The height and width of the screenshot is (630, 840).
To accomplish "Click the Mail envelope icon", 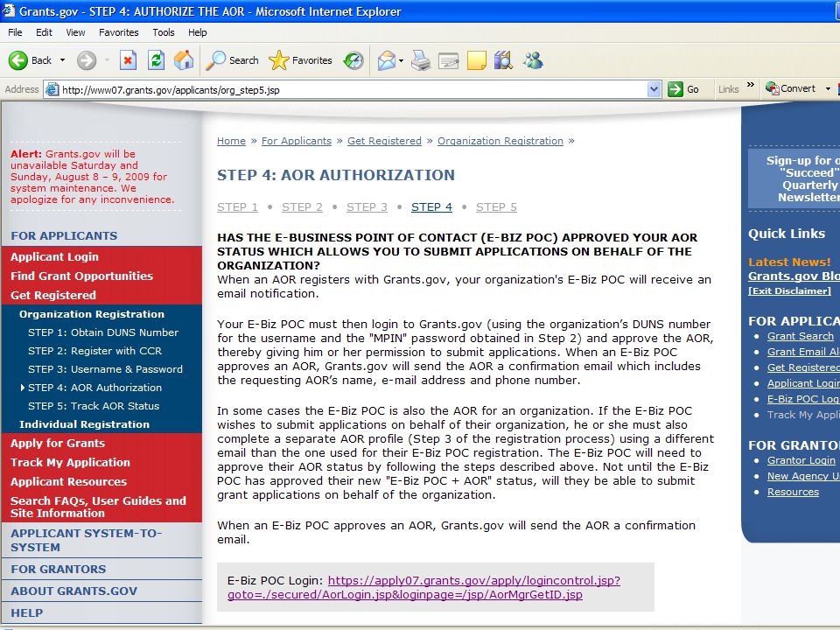I will click(x=386, y=60).
